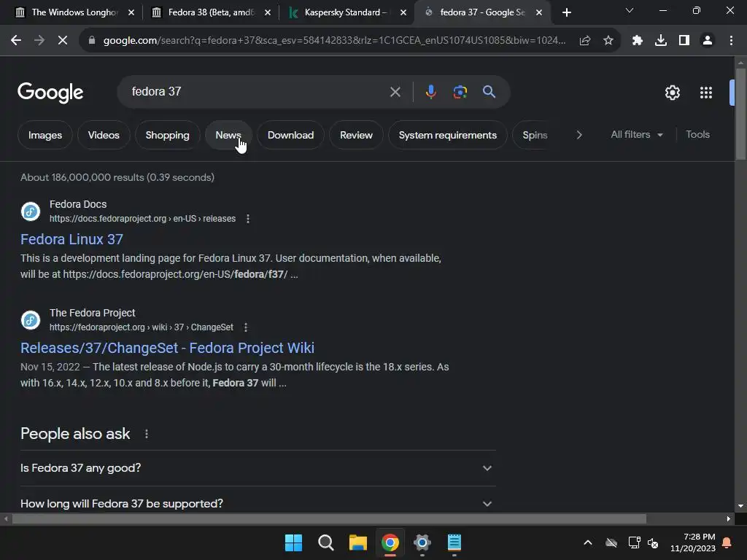The width and height of the screenshot is (747, 560).
Task: Open the Fedora Linux 37 link
Action: pyautogui.click(x=72, y=239)
